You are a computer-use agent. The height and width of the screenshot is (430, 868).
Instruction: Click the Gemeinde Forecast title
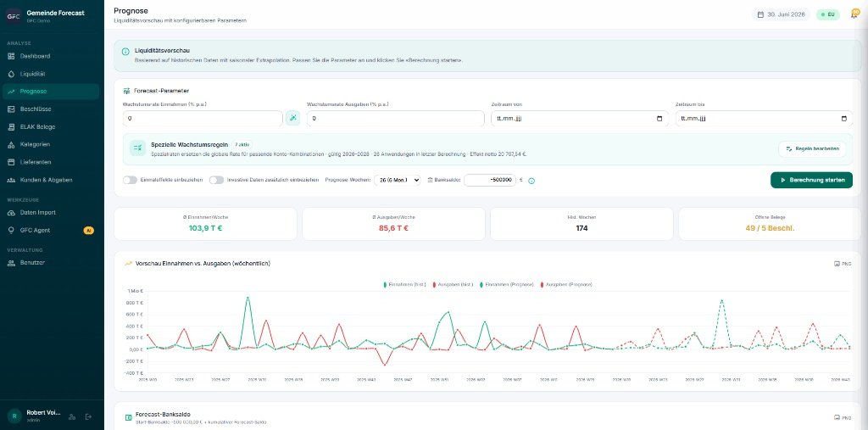coord(55,13)
